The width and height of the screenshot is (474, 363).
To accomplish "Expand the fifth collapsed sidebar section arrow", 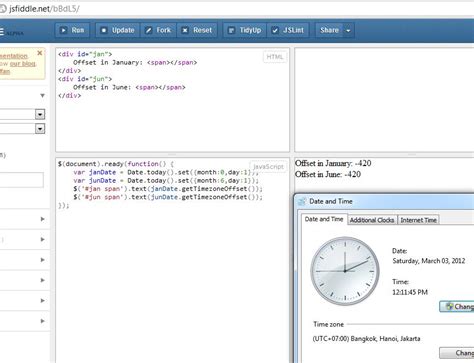I will click(42, 300).
